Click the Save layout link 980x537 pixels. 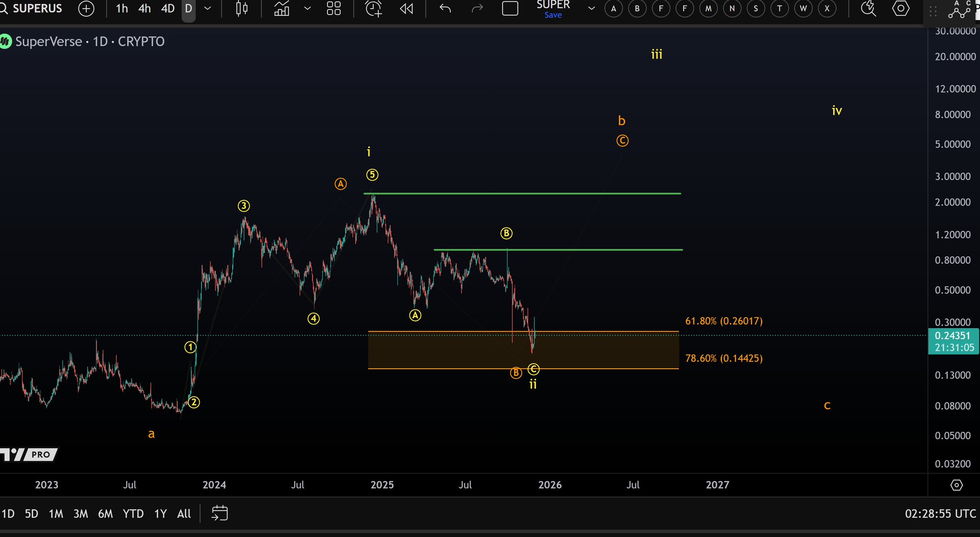(553, 15)
